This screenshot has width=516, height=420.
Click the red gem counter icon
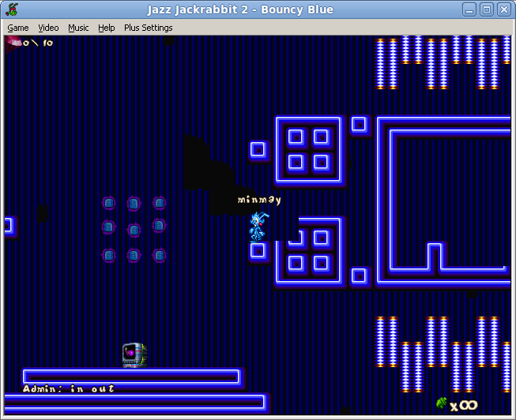13,44
